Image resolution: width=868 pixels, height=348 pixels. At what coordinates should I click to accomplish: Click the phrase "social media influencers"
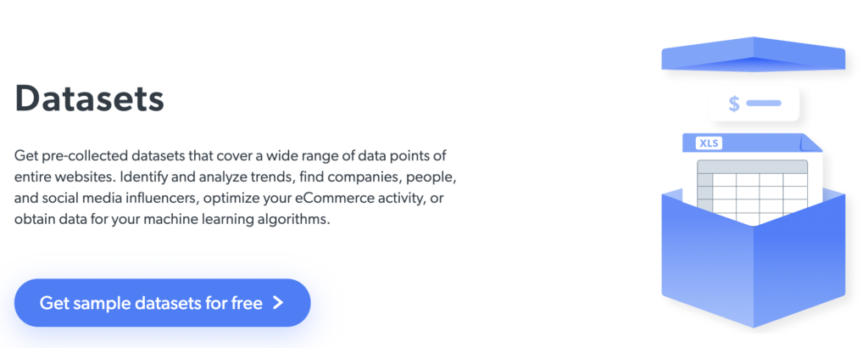(118, 198)
